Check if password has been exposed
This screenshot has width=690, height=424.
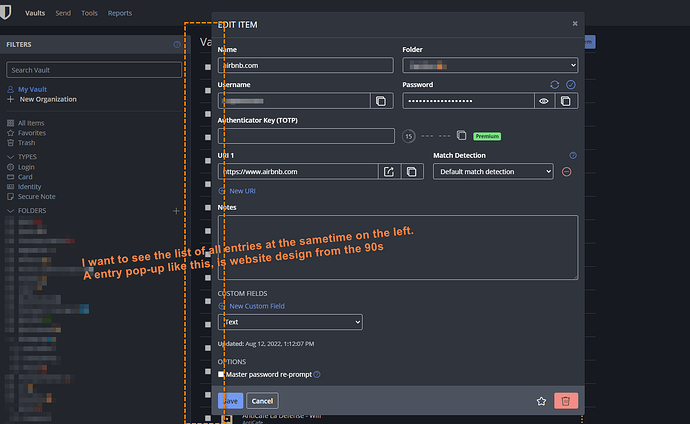coord(571,84)
